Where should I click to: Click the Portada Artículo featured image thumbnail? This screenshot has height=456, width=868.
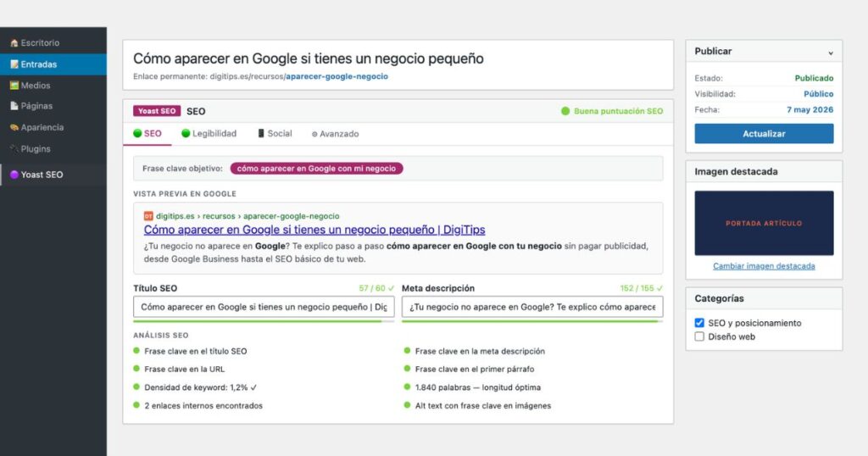tap(764, 223)
